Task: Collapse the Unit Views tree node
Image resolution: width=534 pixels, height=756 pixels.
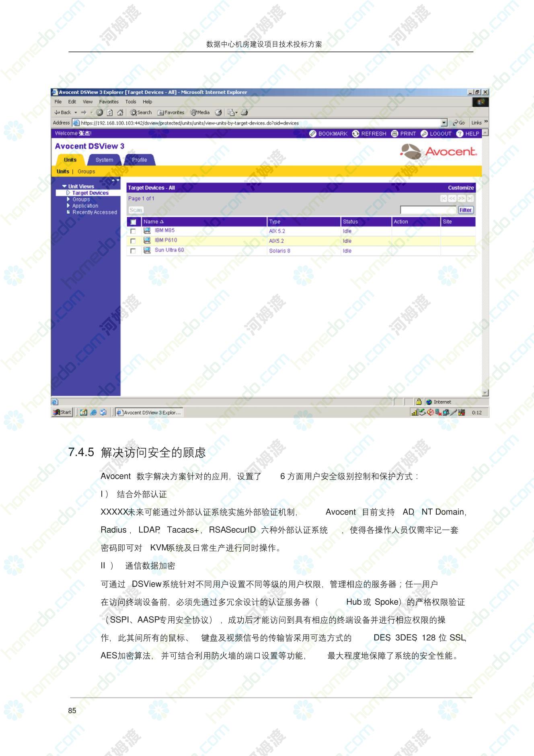Action: (64, 186)
